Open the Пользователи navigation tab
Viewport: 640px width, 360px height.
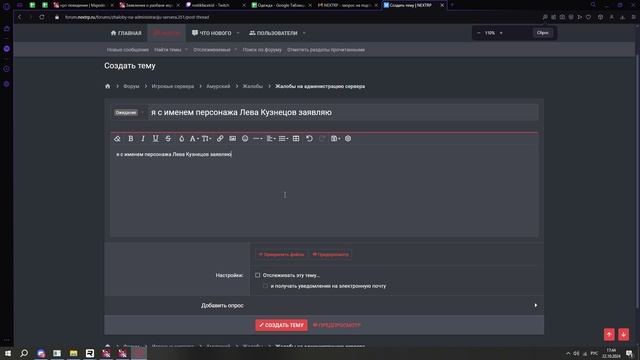pos(273,33)
